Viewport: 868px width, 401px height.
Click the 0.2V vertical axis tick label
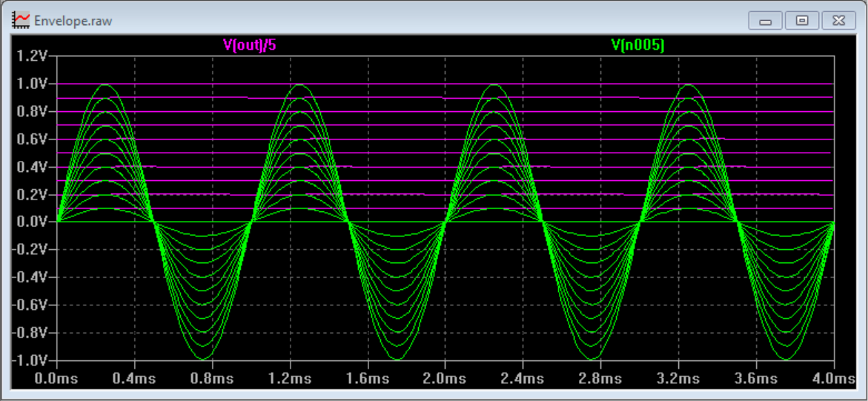pos(33,194)
